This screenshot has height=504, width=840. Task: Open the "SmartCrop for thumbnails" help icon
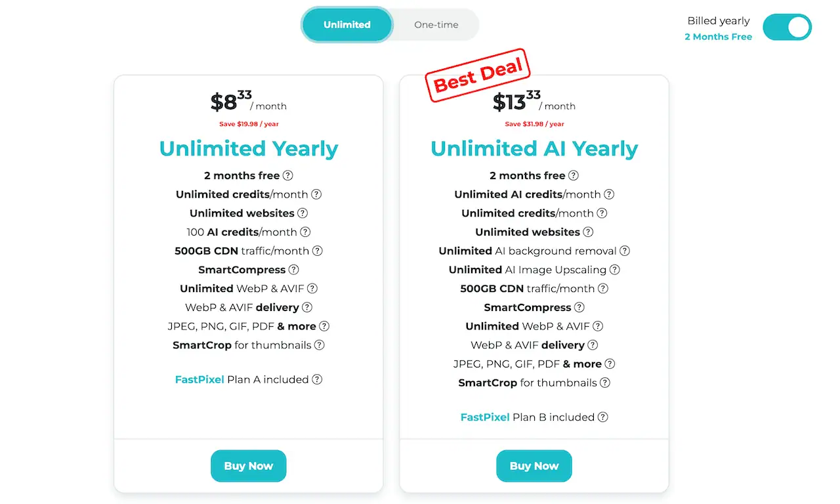[320, 345]
